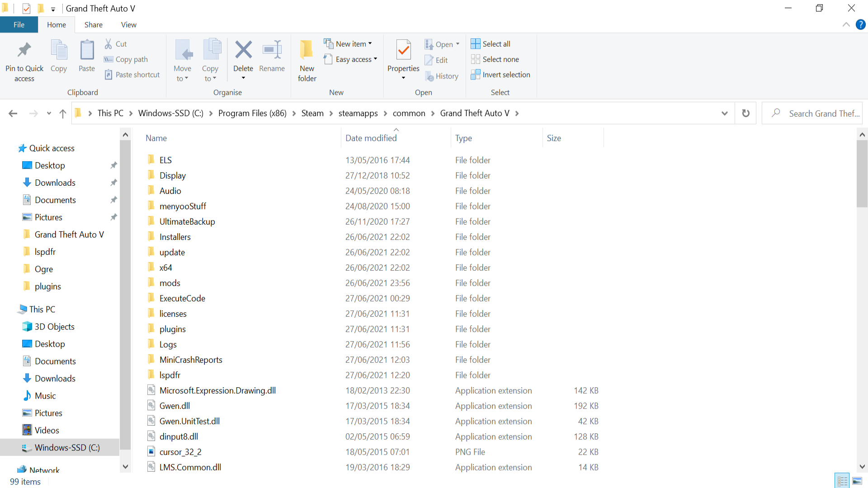The width and height of the screenshot is (868, 488).
Task: Collapse the ribbon with the chevron
Action: [846, 25]
